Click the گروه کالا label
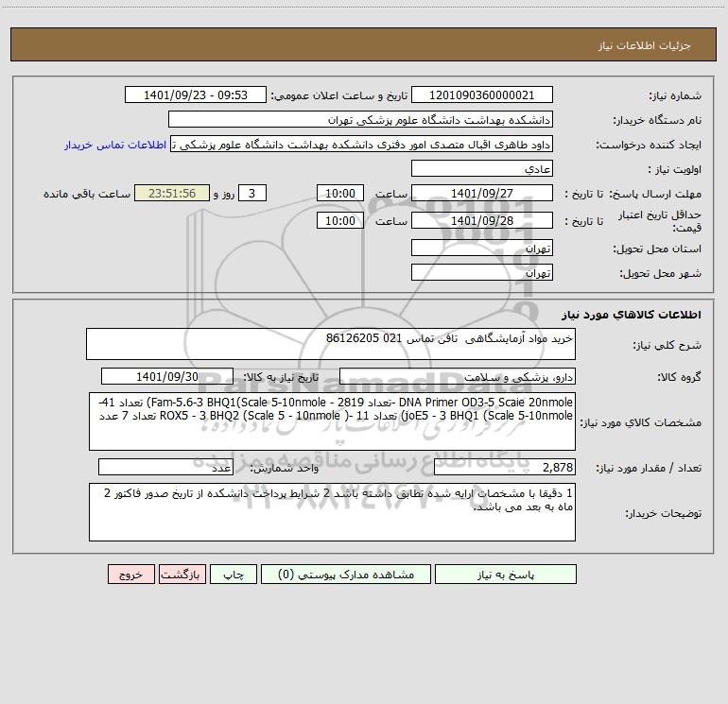The width and height of the screenshot is (728, 704). (x=679, y=377)
